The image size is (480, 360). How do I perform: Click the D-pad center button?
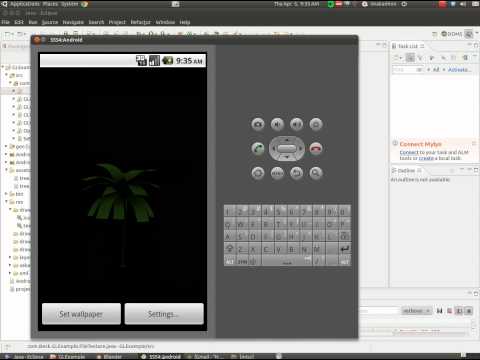[x=286, y=148]
